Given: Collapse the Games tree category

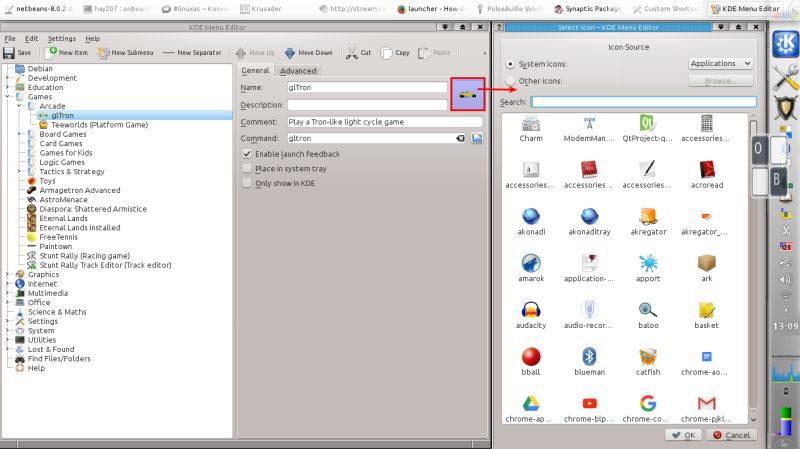Looking at the screenshot, I should coord(8,96).
